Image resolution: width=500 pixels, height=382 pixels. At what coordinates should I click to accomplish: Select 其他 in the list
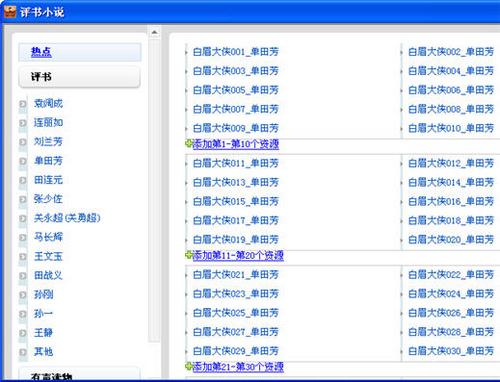[43, 352]
